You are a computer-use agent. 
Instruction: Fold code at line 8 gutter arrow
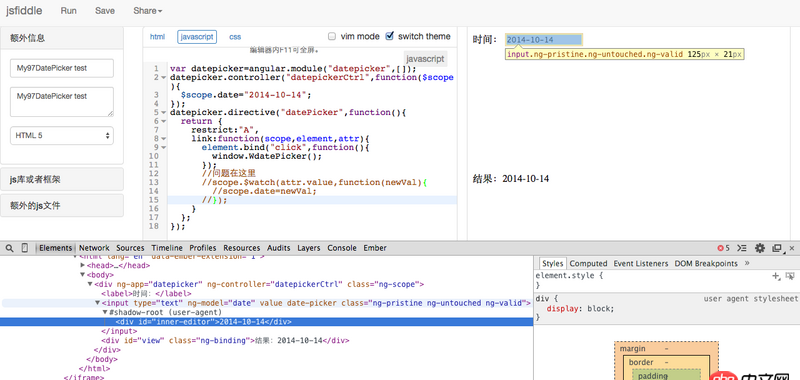point(163,138)
